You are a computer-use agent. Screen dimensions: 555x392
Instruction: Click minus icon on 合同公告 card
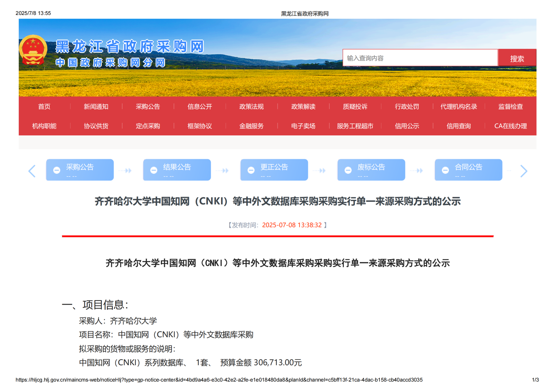[x=445, y=170]
